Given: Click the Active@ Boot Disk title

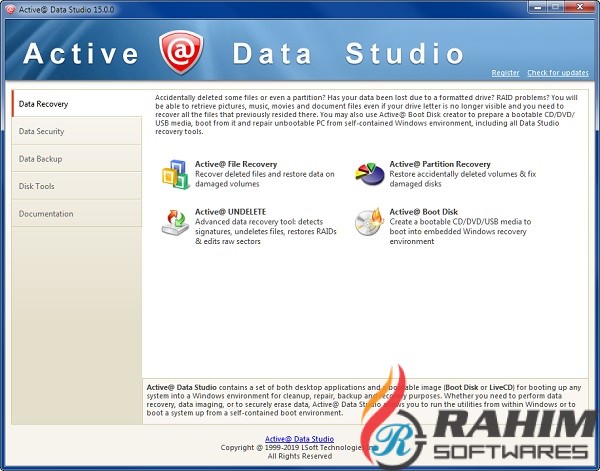Looking at the screenshot, I should pos(423,212).
